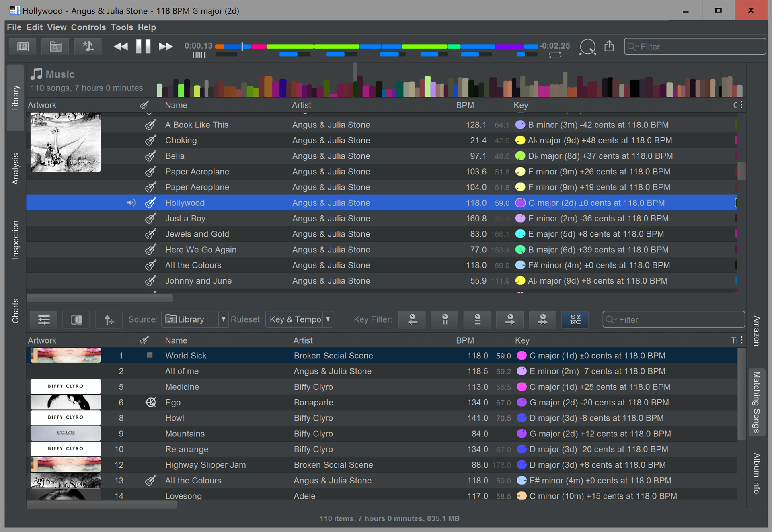
Task: Switch to the Charts side tab
Action: pos(16,311)
